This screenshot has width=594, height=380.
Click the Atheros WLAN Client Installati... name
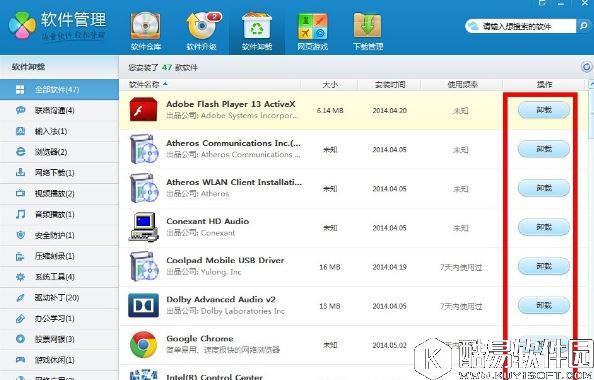(234, 182)
